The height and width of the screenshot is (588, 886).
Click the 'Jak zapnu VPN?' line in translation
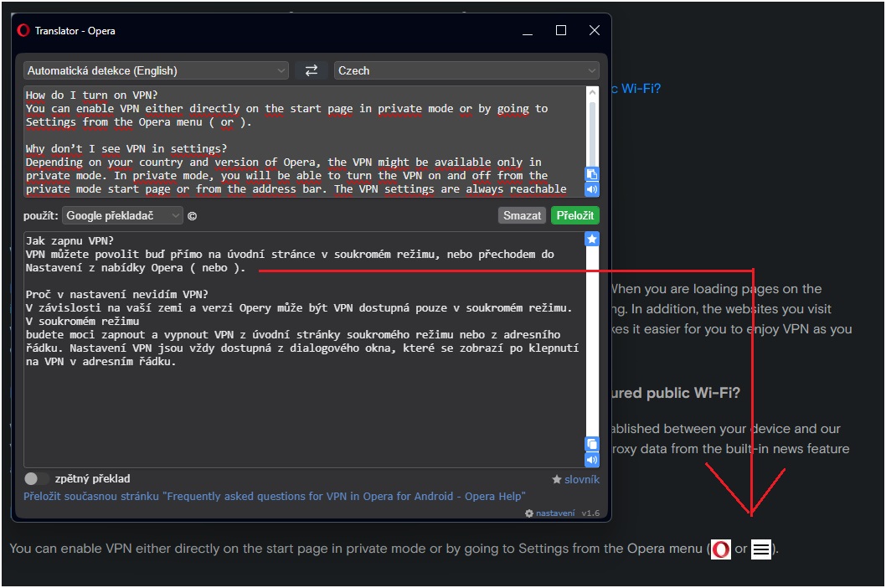(x=70, y=241)
